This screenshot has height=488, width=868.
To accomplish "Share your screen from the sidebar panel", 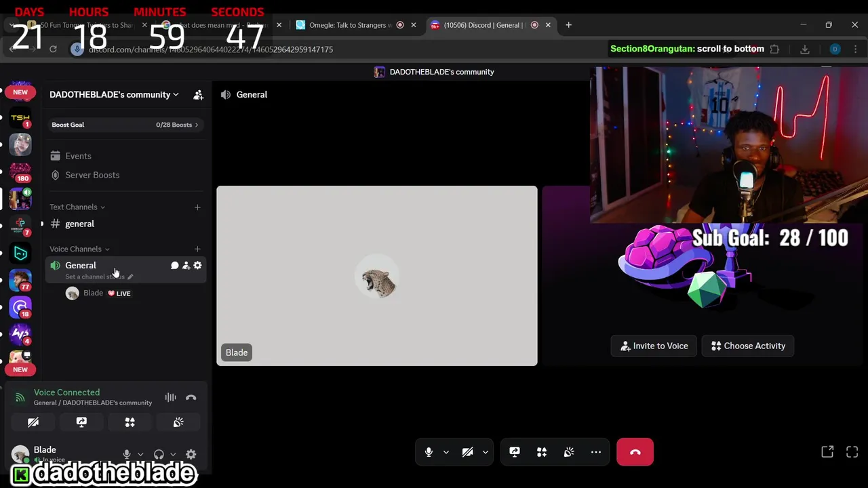I will point(81,422).
